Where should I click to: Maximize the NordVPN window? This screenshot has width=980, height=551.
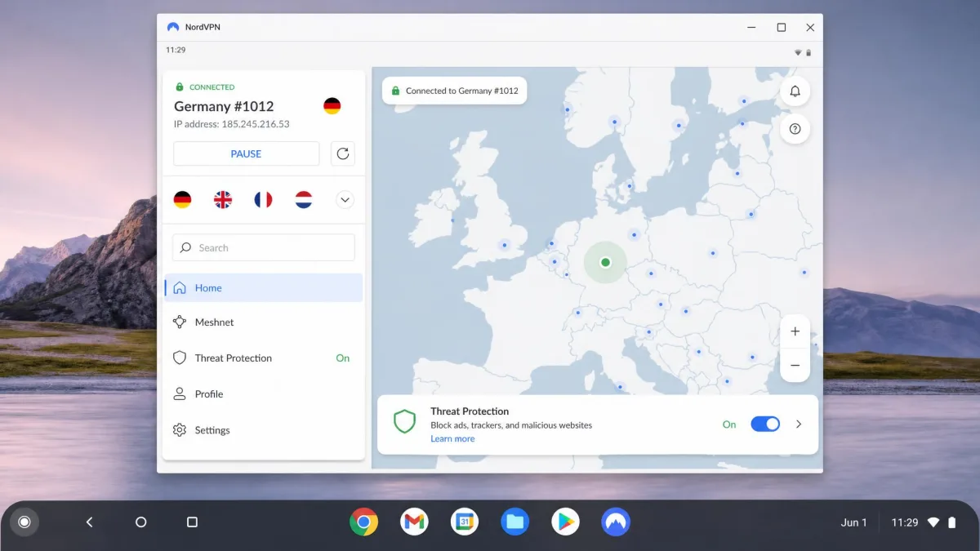click(x=782, y=27)
